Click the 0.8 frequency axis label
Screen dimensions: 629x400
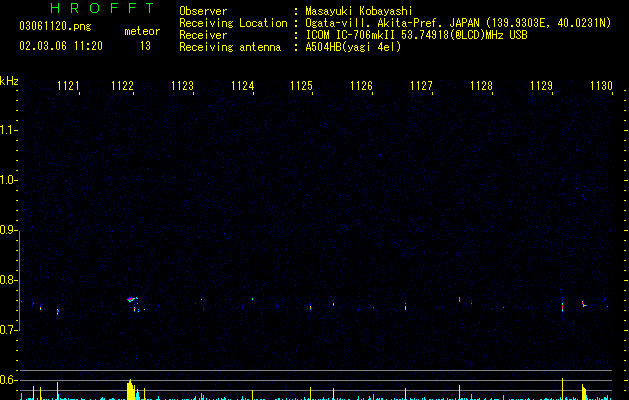8,280
